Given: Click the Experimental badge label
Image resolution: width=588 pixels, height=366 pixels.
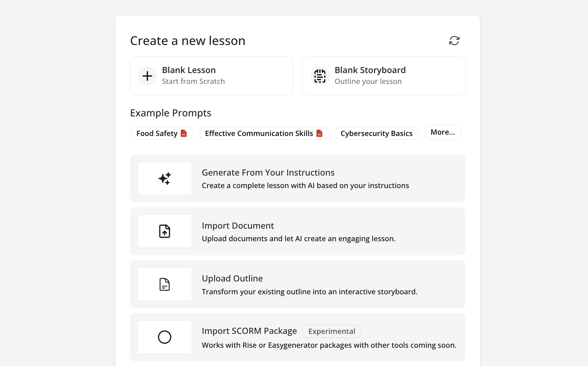Looking at the screenshot, I should point(332,331).
